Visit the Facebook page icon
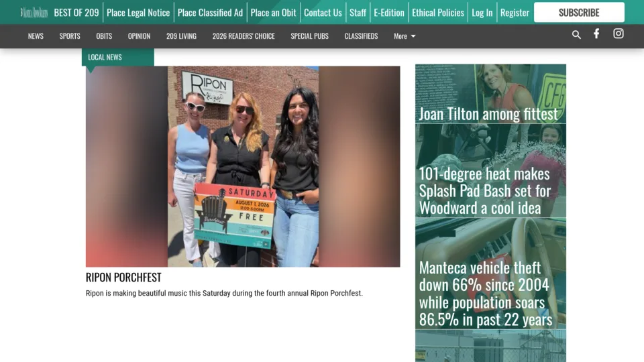This screenshot has height=362, width=644. tap(596, 34)
